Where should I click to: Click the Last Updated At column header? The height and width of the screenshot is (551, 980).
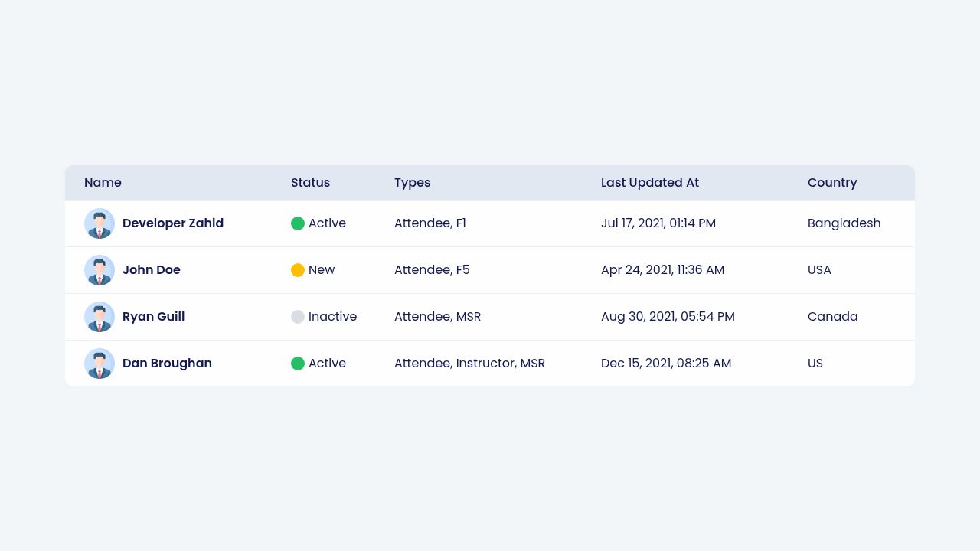tap(649, 183)
